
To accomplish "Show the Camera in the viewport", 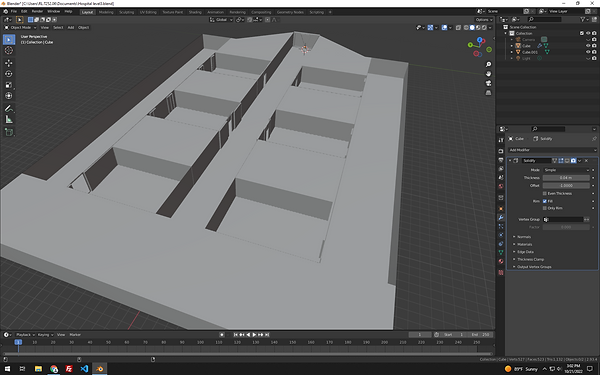I will pos(588,39).
